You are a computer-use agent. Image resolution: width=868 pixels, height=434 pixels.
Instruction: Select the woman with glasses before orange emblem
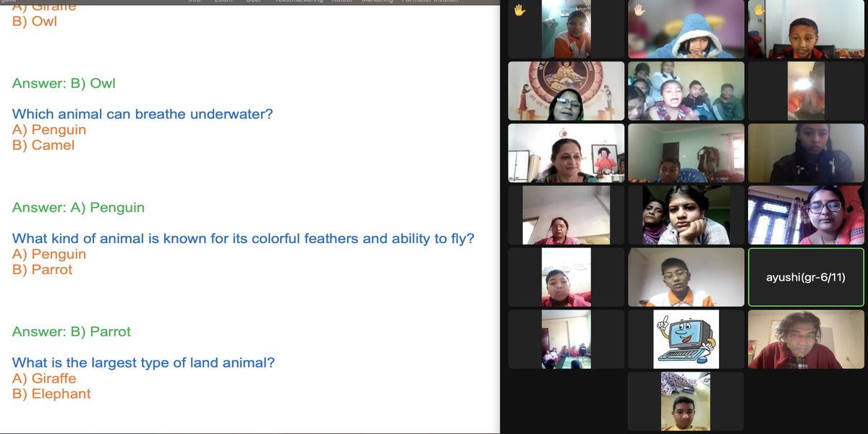pos(566,90)
